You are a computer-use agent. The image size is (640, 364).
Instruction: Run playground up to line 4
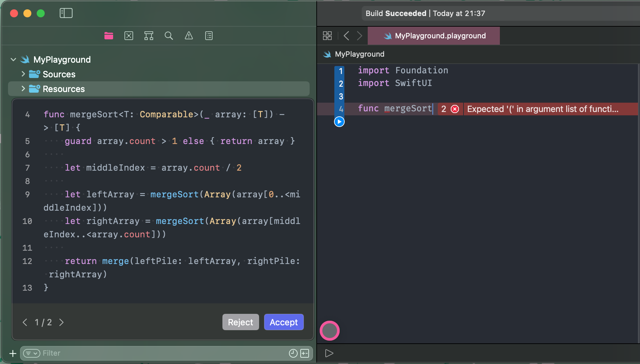pyautogui.click(x=339, y=122)
